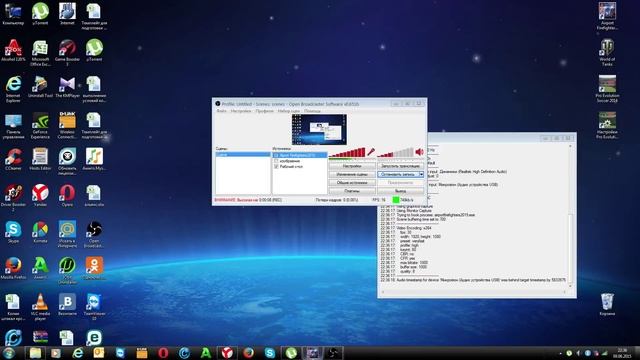
Task: Open World of Tanks desktop icon
Action: click(x=607, y=52)
